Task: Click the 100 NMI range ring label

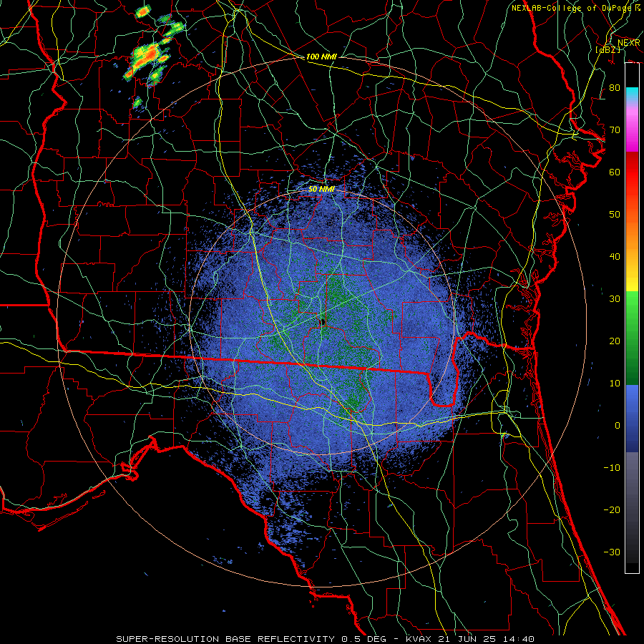Action: click(321, 57)
